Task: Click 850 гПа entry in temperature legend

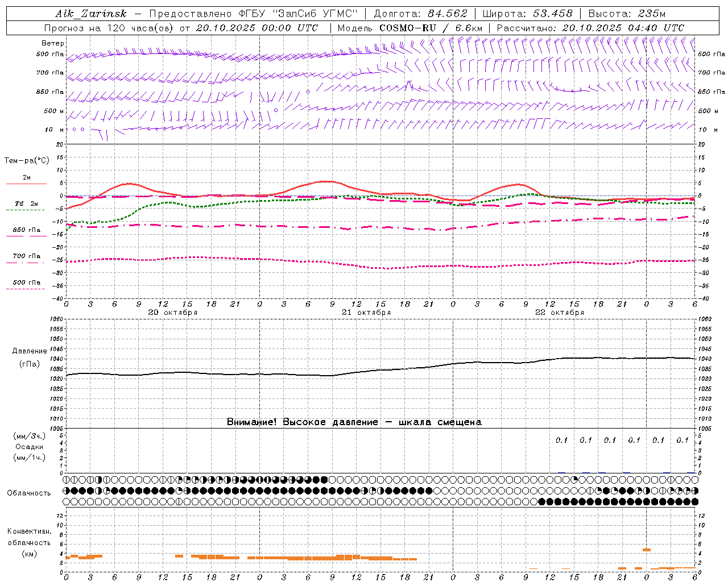Action: coord(26,230)
